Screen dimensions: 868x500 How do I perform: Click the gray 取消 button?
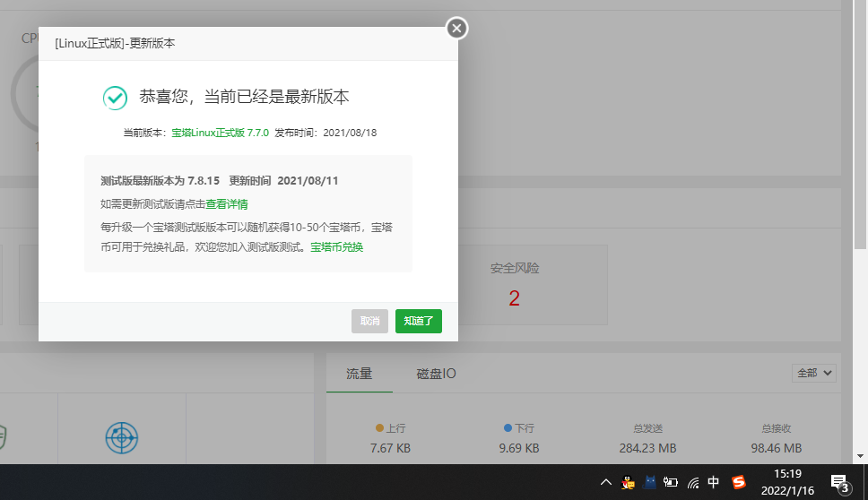[x=369, y=321]
